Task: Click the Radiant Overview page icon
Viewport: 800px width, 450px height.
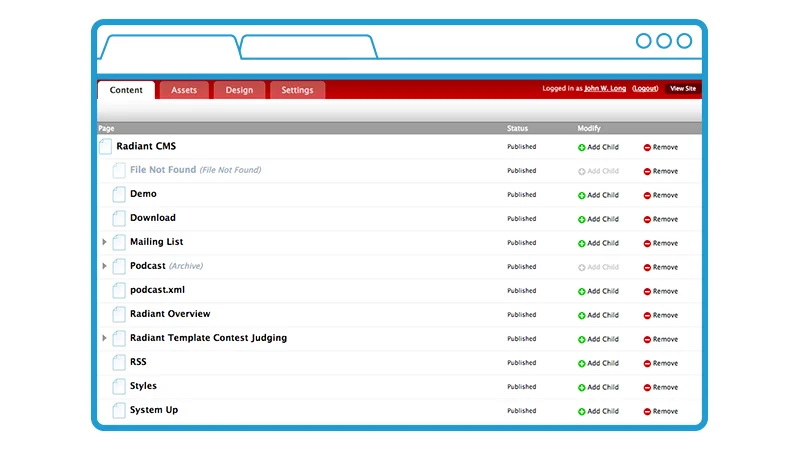Action: click(119, 314)
